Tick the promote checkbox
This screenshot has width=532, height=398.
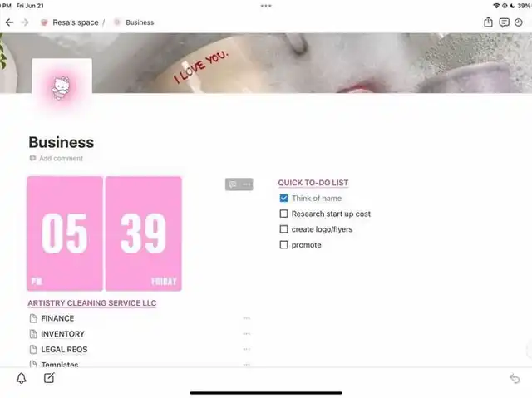coord(283,245)
